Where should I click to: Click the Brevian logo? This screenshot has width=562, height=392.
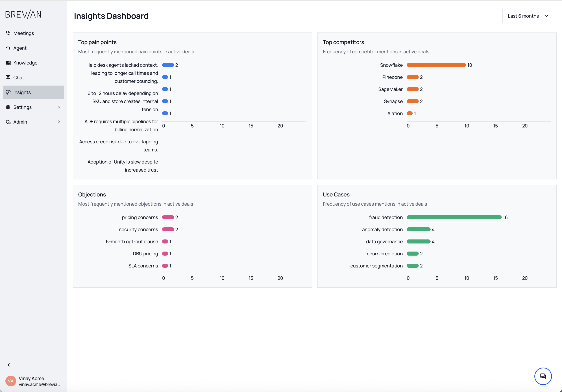click(x=23, y=14)
